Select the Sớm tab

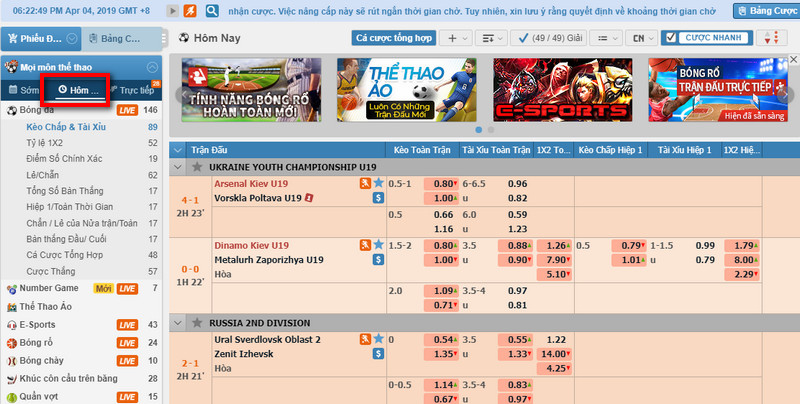23,90
